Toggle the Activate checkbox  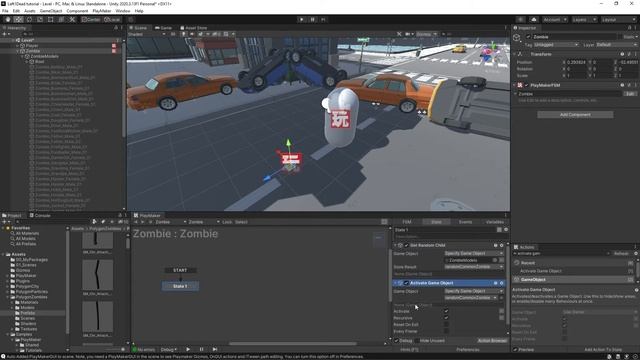[x=446, y=311]
